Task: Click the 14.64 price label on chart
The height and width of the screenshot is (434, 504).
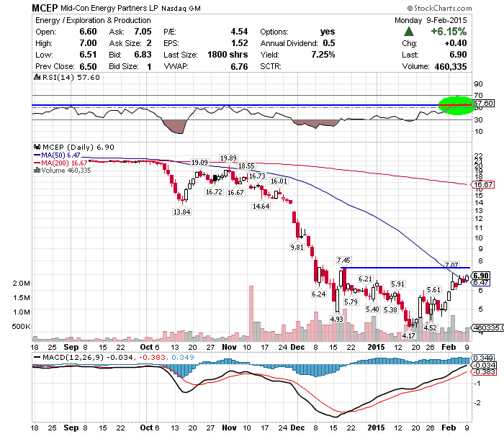Action: click(x=261, y=207)
